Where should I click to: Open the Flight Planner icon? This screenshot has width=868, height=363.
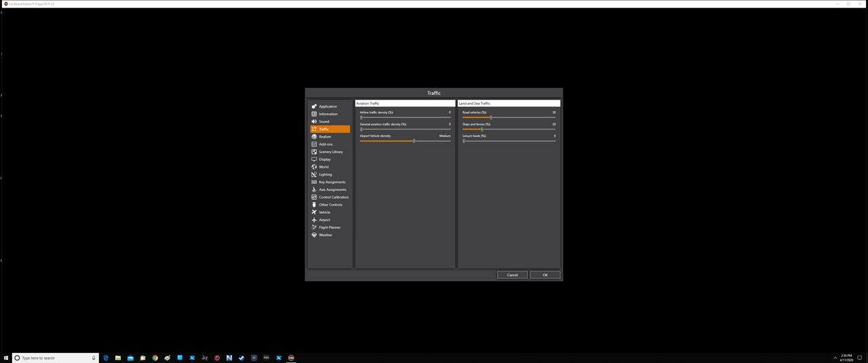(314, 227)
